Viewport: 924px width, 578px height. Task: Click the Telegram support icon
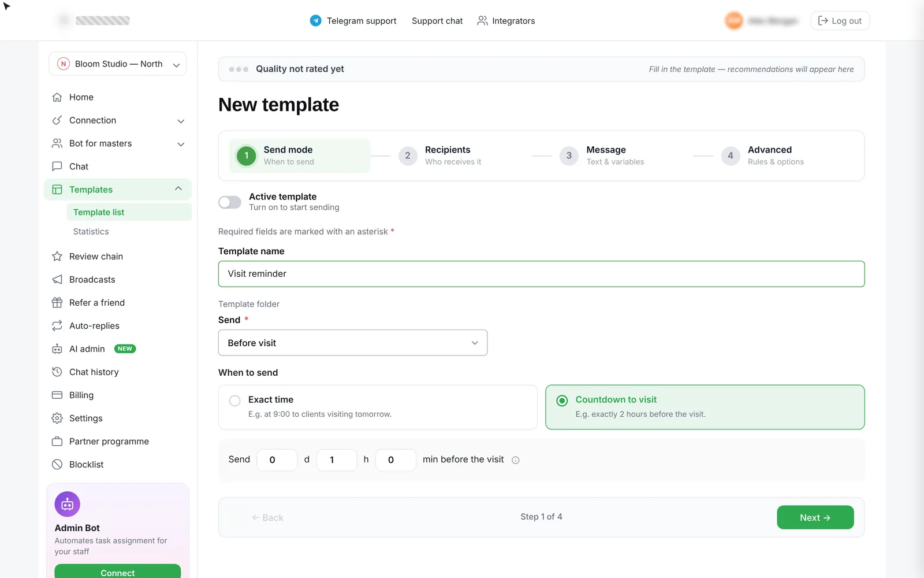(315, 21)
